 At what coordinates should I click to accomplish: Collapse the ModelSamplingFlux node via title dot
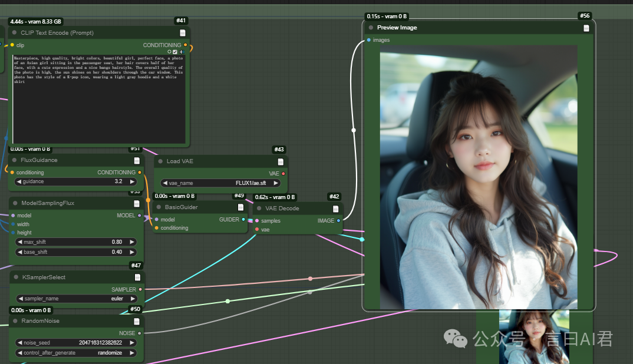(15, 203)
